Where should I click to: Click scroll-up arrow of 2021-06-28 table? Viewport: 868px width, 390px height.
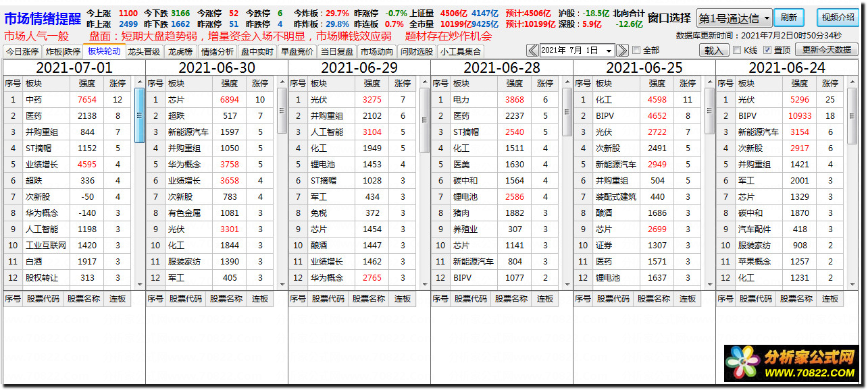pos(567,82)
